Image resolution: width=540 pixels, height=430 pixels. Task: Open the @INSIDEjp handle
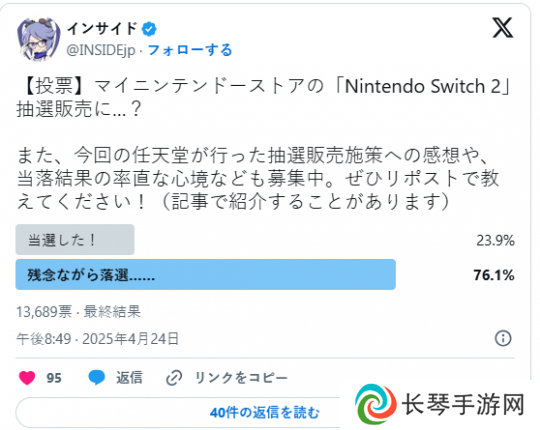101,50
